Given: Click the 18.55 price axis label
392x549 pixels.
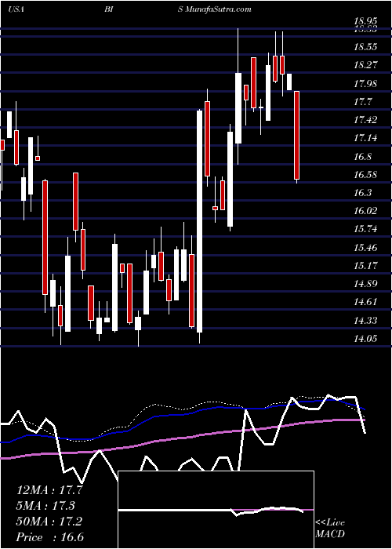Looking at the screenshot, I should tap(365, 46).
